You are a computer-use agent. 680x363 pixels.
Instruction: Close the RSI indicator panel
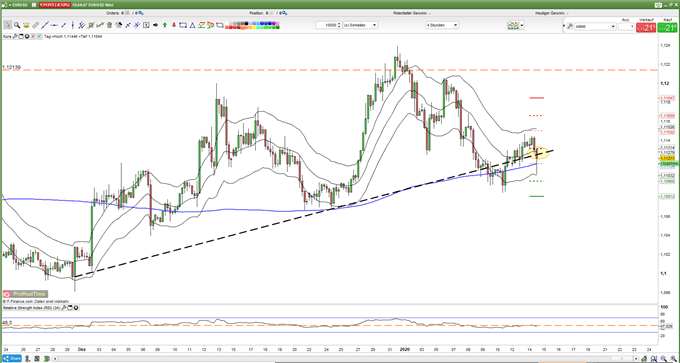click(x=76, y=307)
